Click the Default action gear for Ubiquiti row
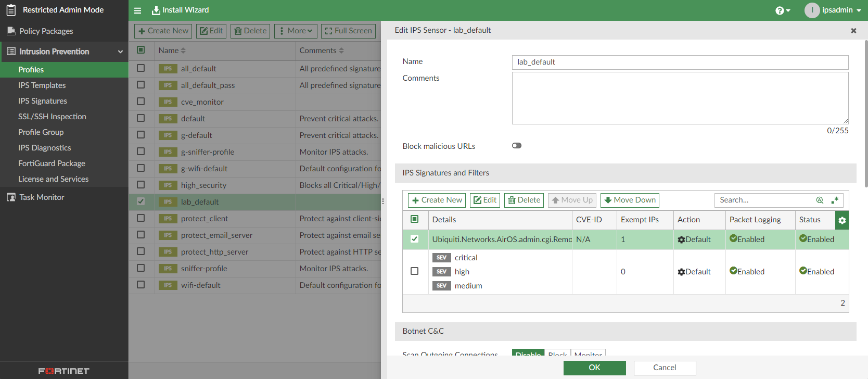 click(681, 240)
